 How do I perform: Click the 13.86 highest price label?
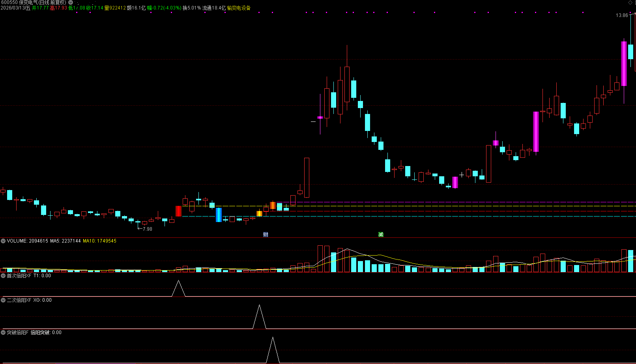[621, 15]
